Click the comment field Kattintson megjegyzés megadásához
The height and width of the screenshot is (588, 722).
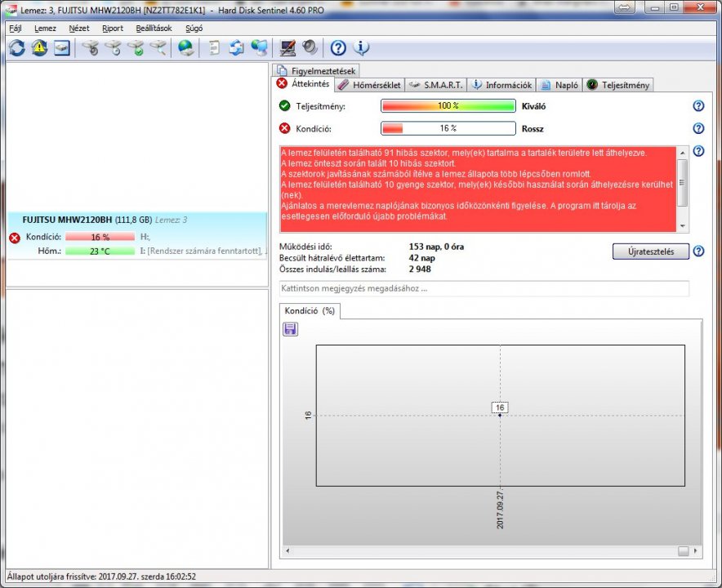click(x=484, y=289)
